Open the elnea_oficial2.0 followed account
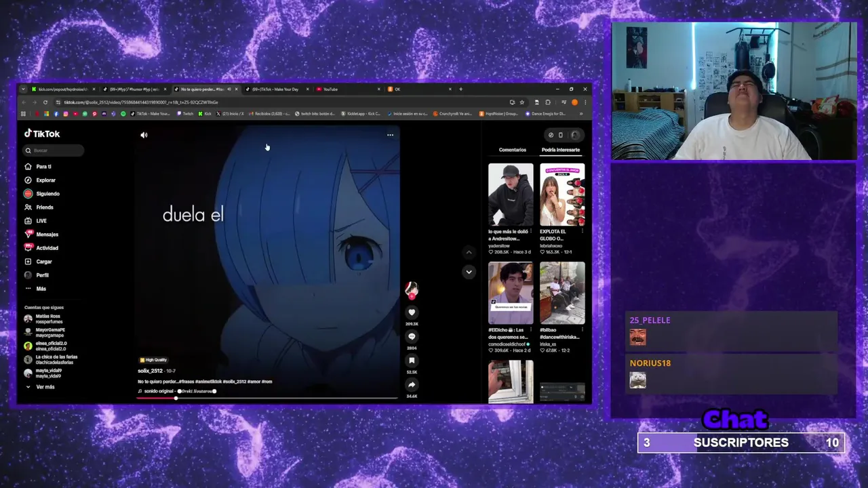The width and height of the screenshot is (868, 488). [46, 346]
